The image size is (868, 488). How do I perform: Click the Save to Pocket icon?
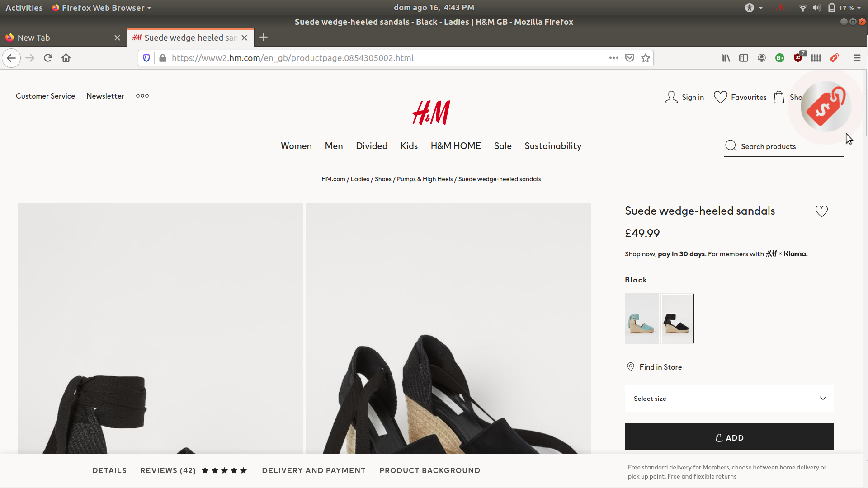point(630,58)
